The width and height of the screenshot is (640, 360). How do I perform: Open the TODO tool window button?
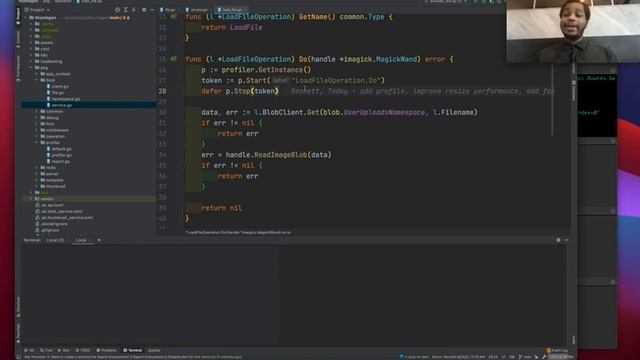coord(83,350)
